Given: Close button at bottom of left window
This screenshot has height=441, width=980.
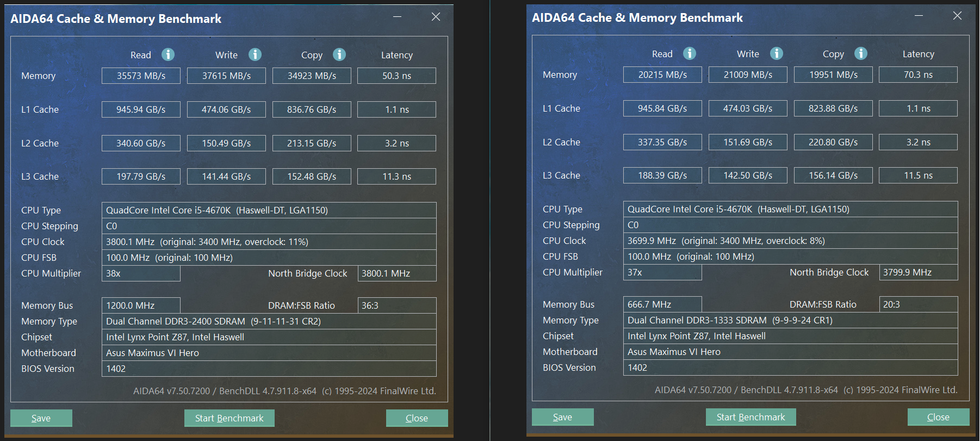Looking at the screenshot, I should pyautogui.click(x=417, y=418).
